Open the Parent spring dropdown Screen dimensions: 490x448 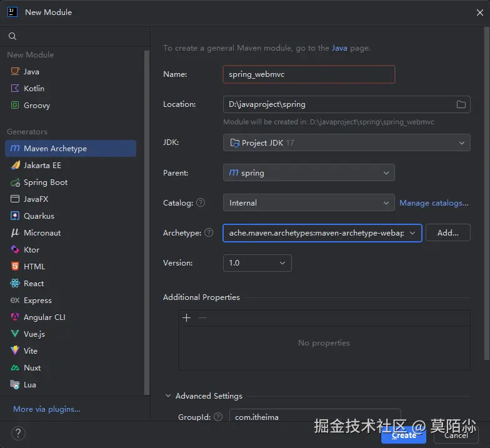309,172
